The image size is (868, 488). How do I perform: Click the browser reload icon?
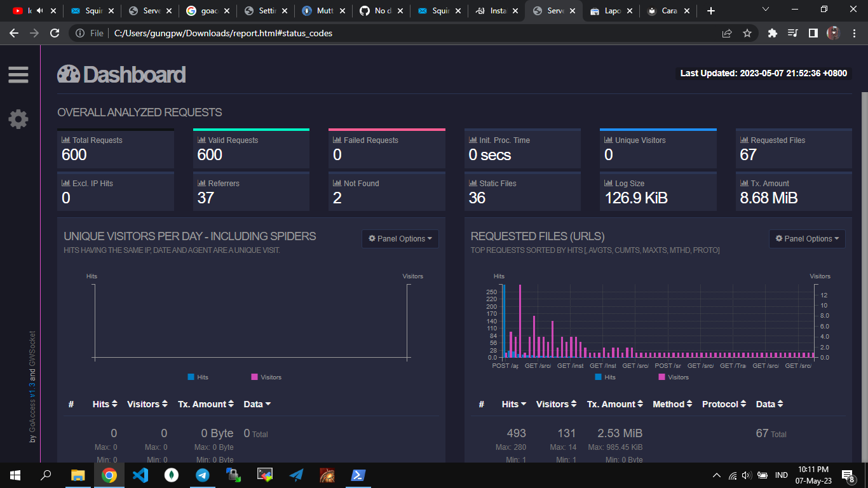pos(55,33)
